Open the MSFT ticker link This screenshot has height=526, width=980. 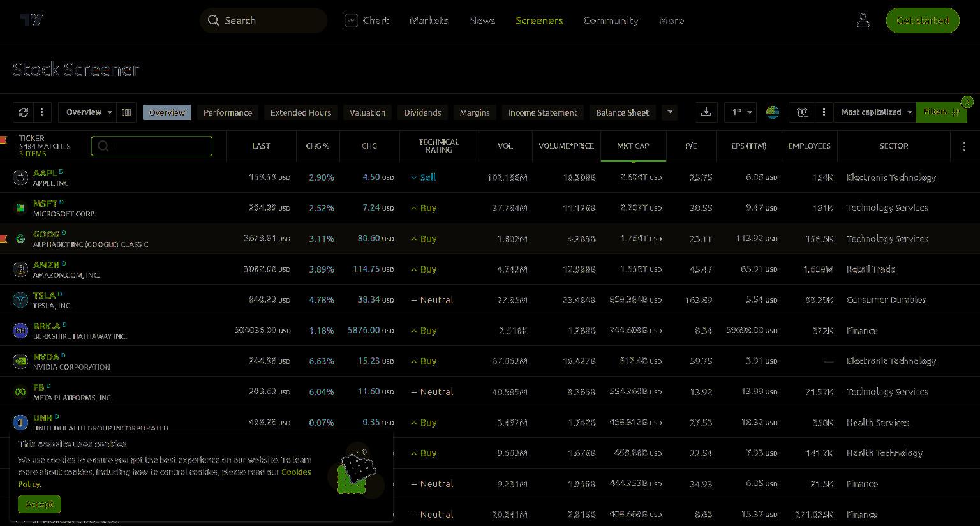tap(45, 204)
